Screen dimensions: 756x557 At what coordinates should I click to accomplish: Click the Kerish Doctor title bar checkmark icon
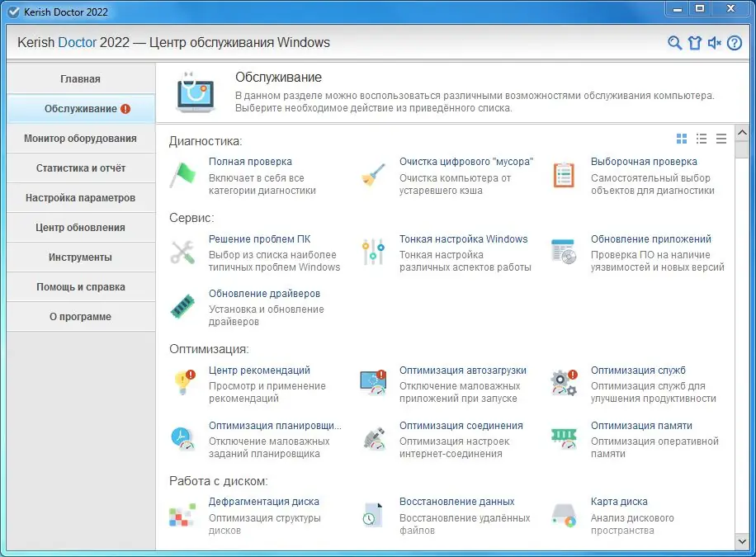13,12
